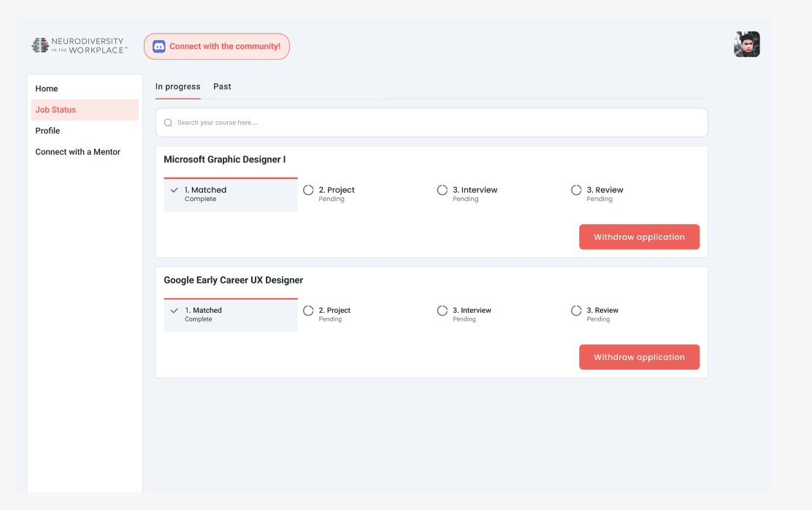Select 1. Matched step label in Google card
Screen dimensions: 812x510
coord(204,311)
